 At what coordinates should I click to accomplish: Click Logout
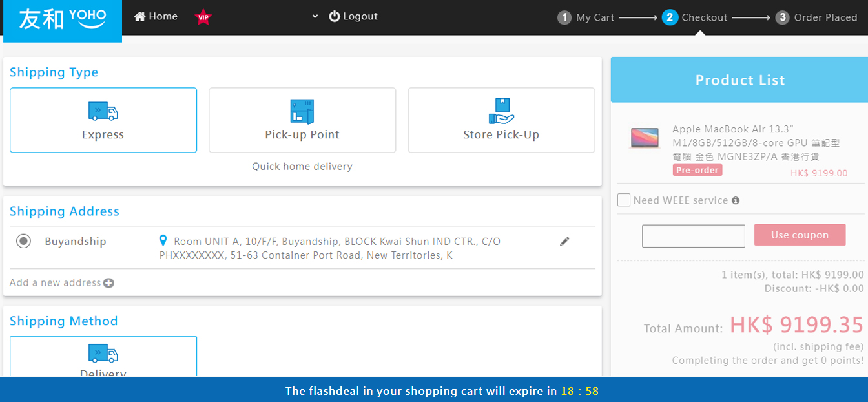click(353, 16)
